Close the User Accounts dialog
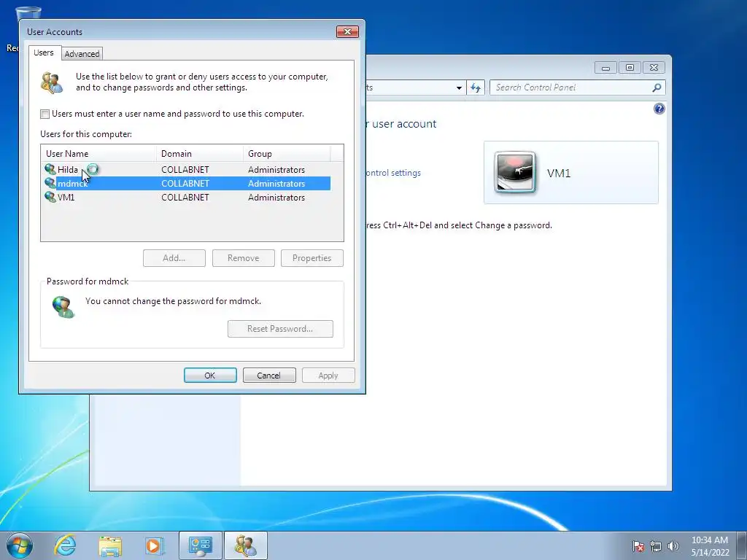 347,31
